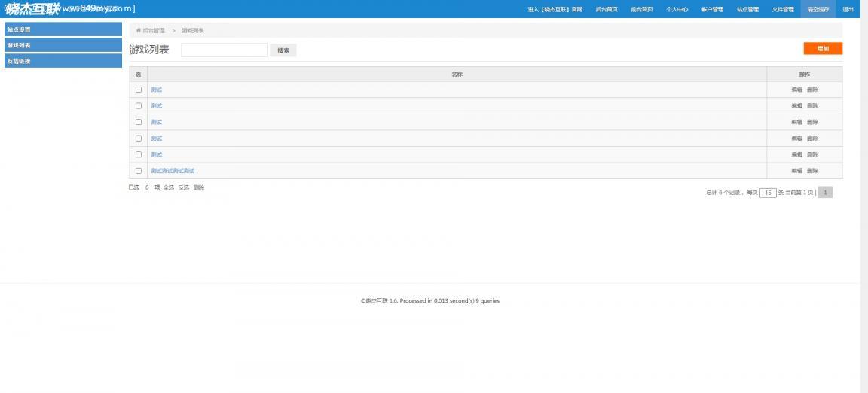This screenshot has width=868, height=393.
Task: Click 编辑 in the fourth 测试 row
Action: point(796,139)
